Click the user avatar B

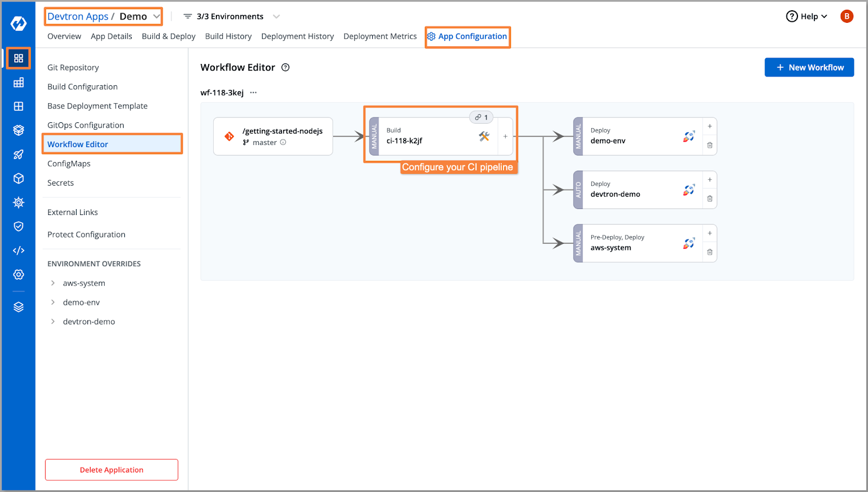[x=846, y=16]
